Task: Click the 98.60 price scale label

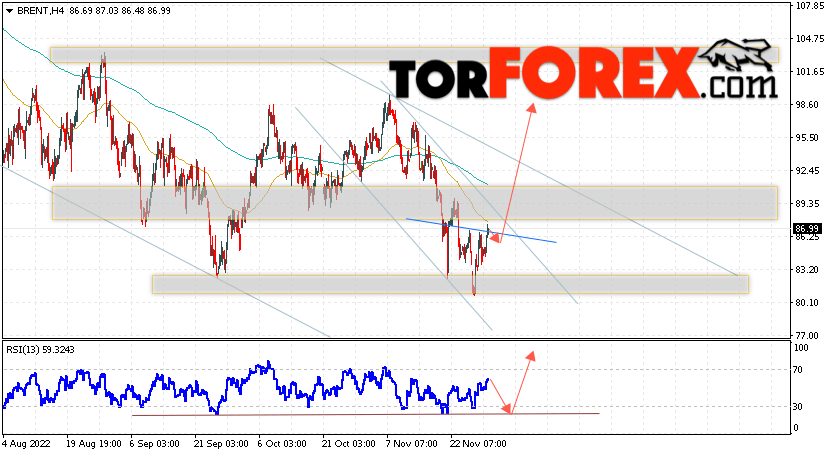Action: tap(808, 105)
